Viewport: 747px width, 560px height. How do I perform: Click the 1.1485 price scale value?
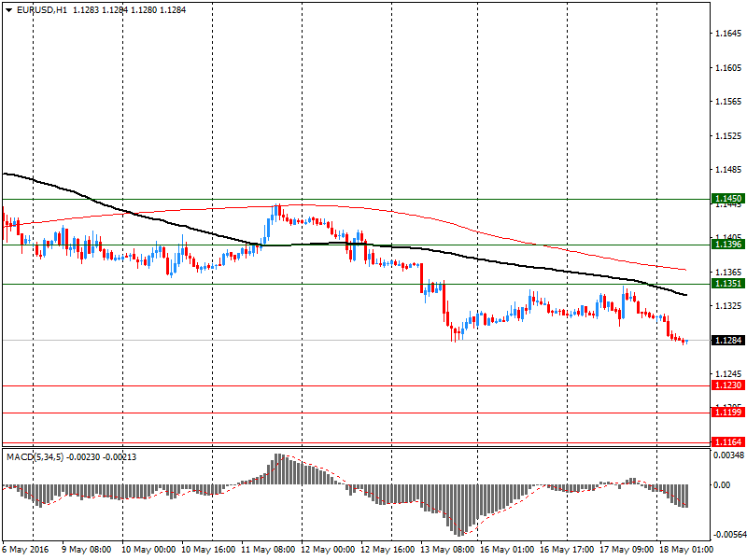(x=728, y=170)
